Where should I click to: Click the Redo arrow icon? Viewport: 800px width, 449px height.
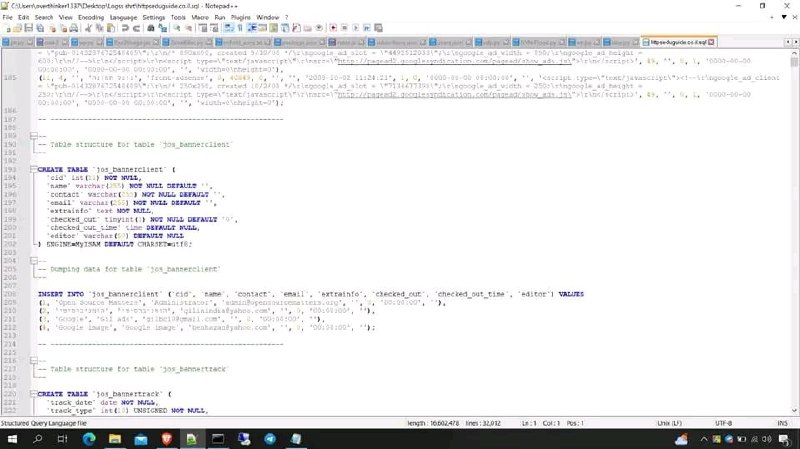137,28
